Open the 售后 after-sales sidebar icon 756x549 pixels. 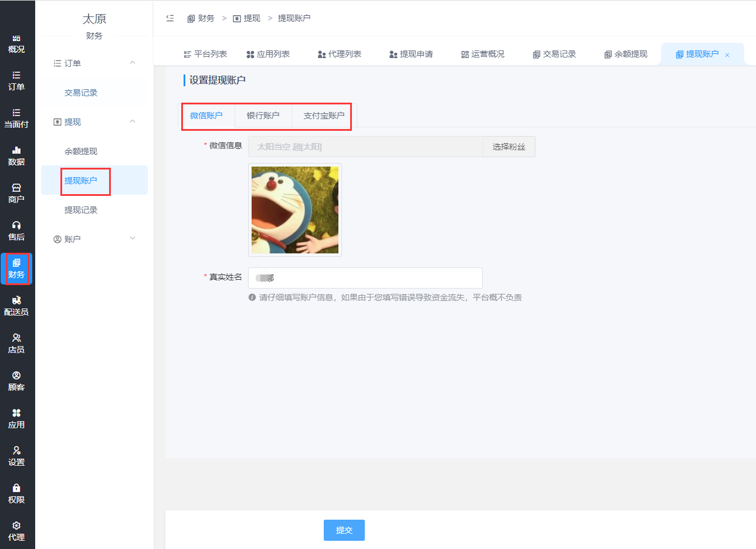16,232
